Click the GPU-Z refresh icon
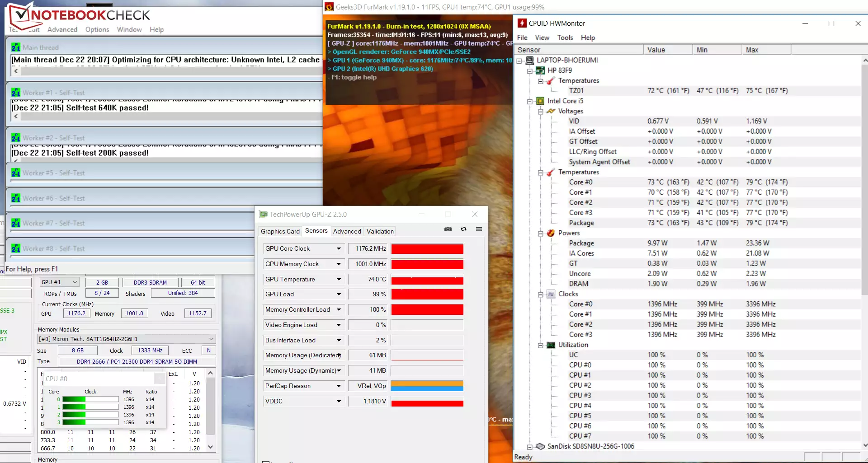This screenshot has width=868, height=463. pyautogui.click(x=463, y=229)
